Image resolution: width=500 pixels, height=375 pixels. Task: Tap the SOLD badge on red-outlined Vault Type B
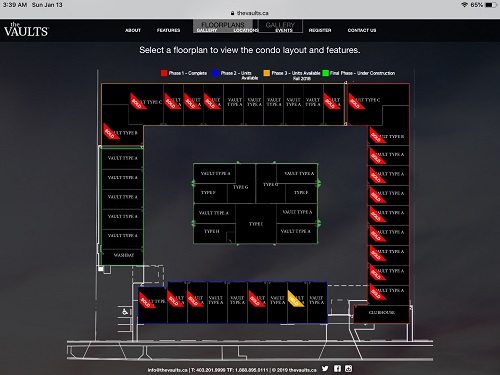coord(378,135)
